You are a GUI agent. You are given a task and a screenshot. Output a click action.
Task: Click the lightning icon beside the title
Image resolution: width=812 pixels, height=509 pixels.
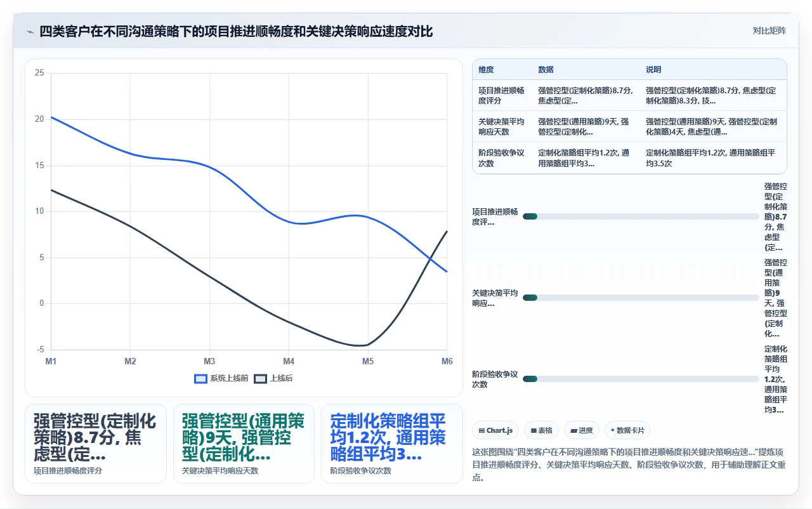click(x=30, y=31)
